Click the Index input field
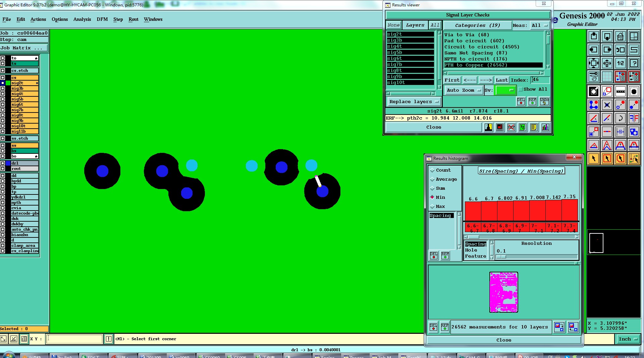 pos(540,80)
